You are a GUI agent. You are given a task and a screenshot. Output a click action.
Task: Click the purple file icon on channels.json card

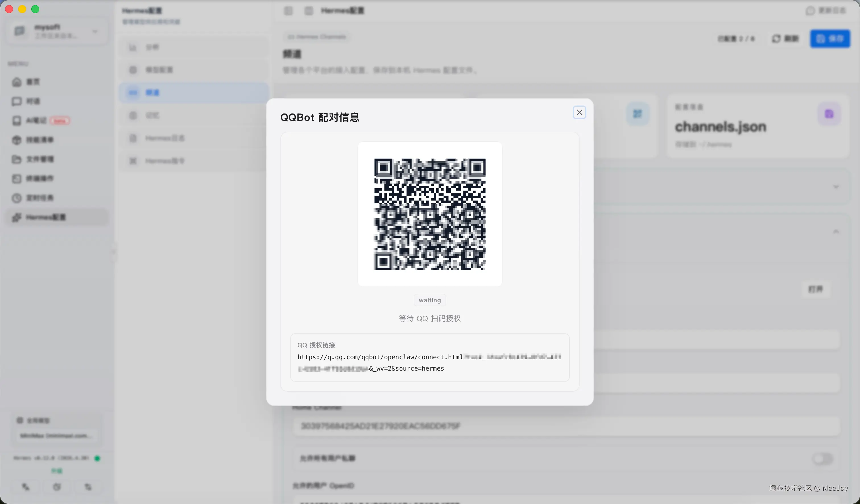[x=829, y=114]
